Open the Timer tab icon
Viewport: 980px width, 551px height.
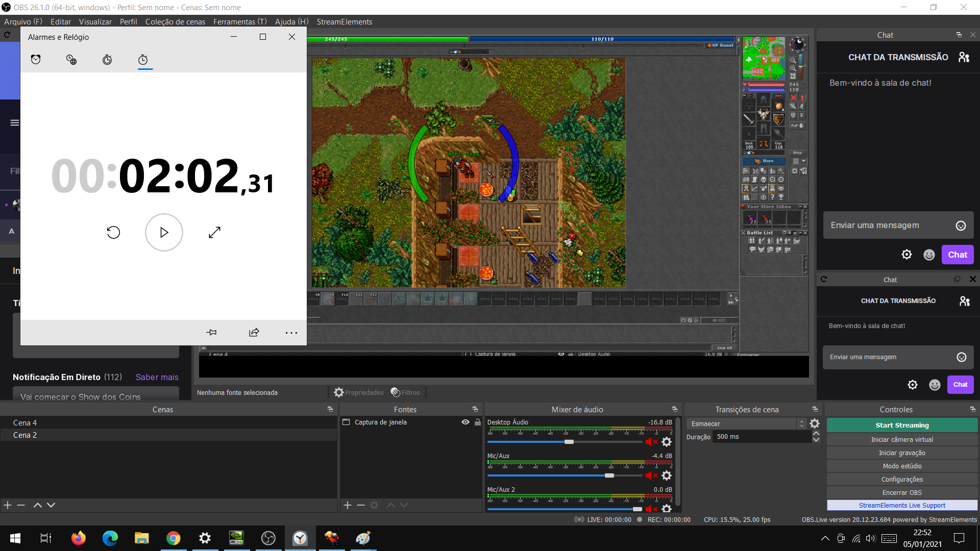coord(107,60)
